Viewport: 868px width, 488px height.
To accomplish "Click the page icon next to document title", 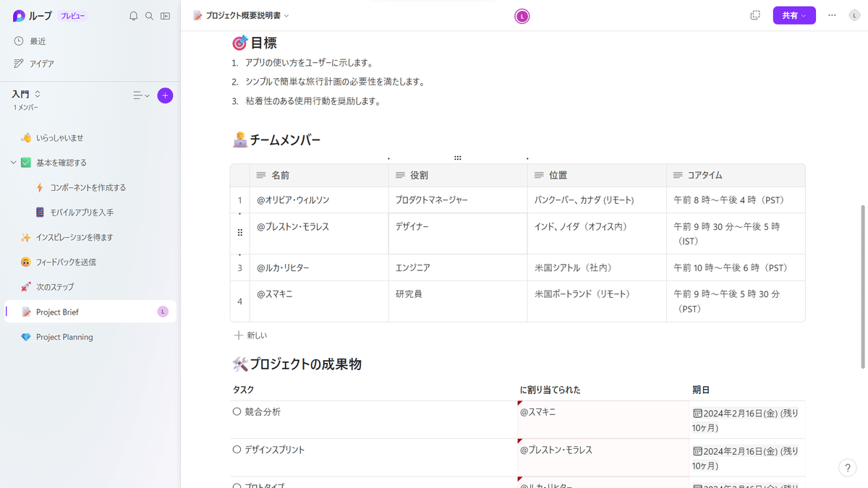I will point(197,16).
